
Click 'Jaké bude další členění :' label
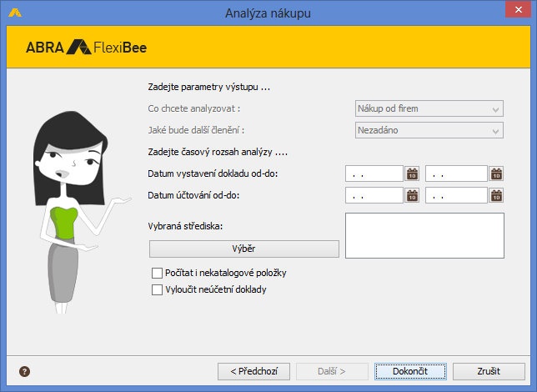196,130
